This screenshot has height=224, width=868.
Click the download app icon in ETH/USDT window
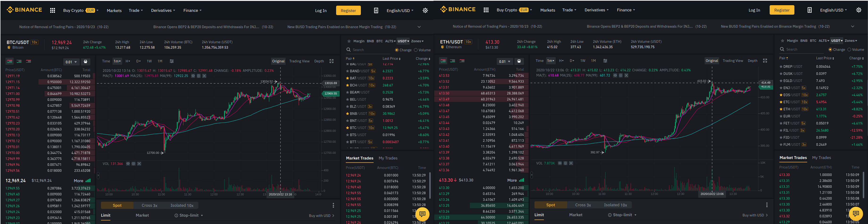click(x=809, y=10)
